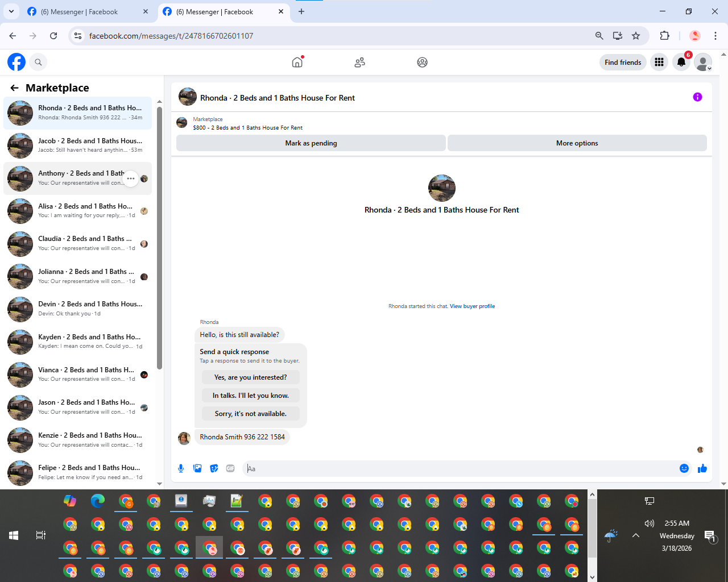Image resolution: width=728 pixels, height=582 pixels.
Task: Open Vianca's conversation
Action: (78, 375)
